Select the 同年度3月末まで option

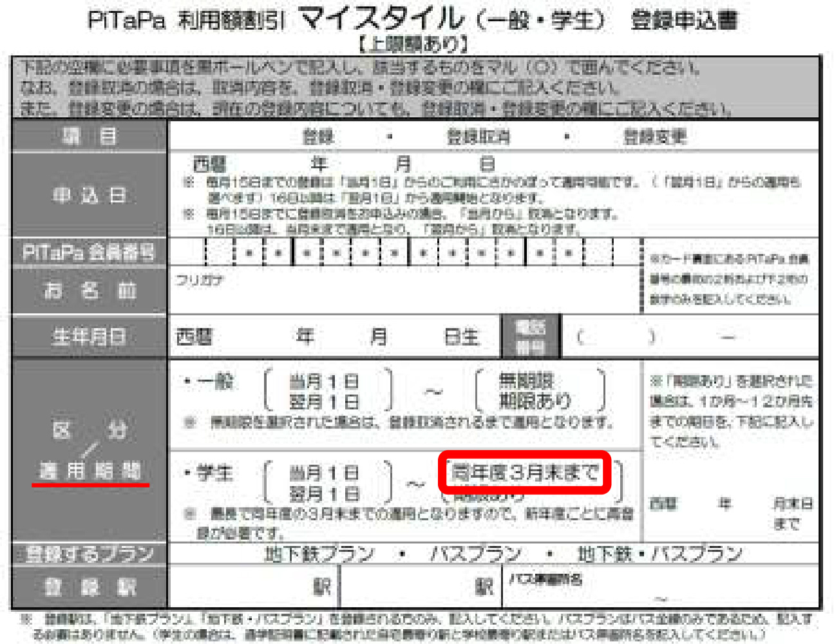[x=525, y=473]
